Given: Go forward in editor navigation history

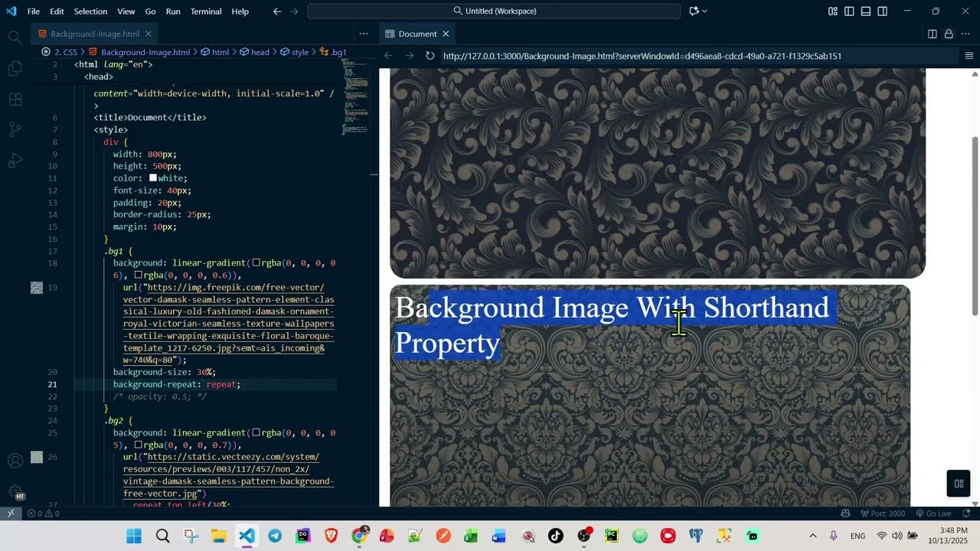Looking at the screenshot, I should (x=294, y=11).
